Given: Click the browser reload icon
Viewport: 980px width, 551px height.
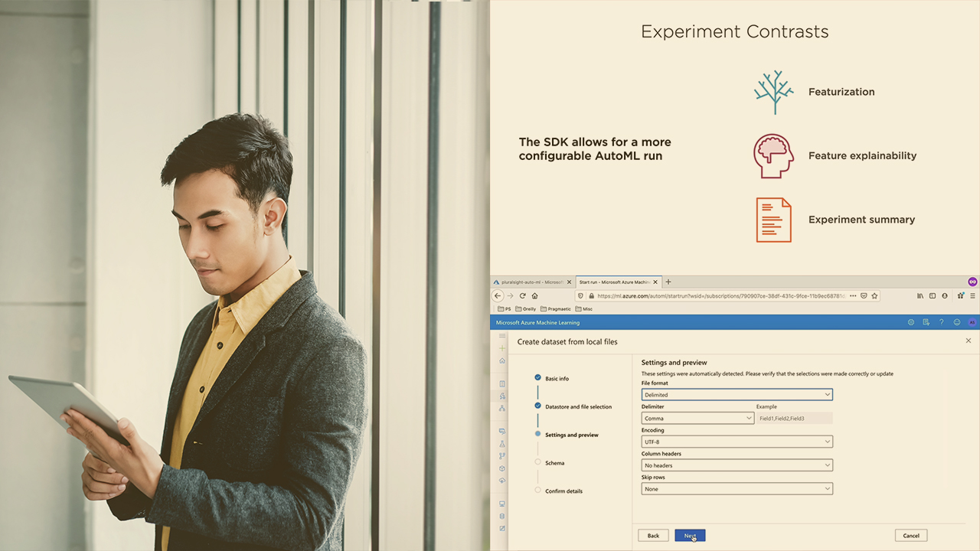Looking at the screenshot, I should (x=523, y=296).
